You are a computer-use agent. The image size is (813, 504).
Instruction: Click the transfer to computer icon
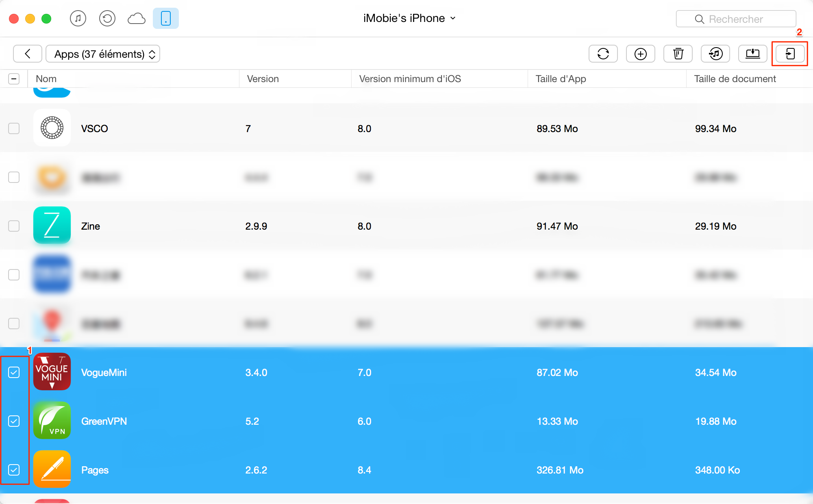click(x=752, y=54)
